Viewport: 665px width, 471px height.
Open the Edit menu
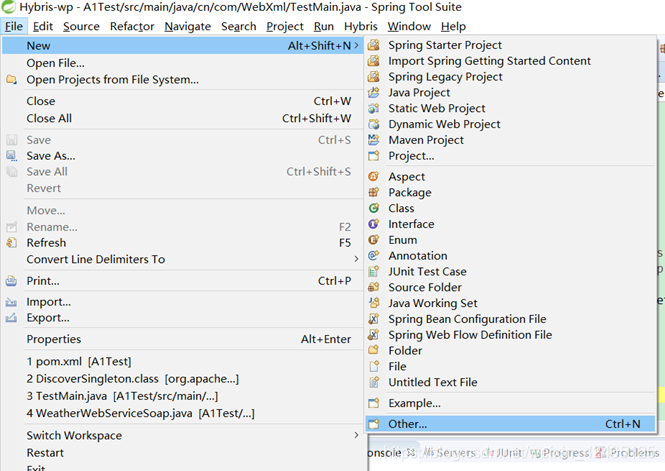point(43,26)
